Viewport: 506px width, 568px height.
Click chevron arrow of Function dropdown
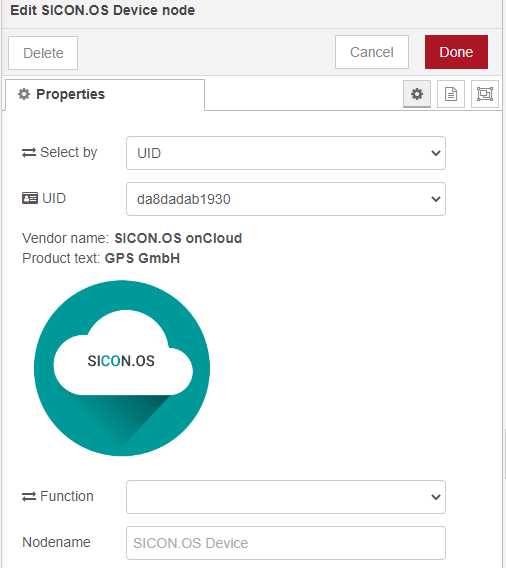click(x=436, y=497)
